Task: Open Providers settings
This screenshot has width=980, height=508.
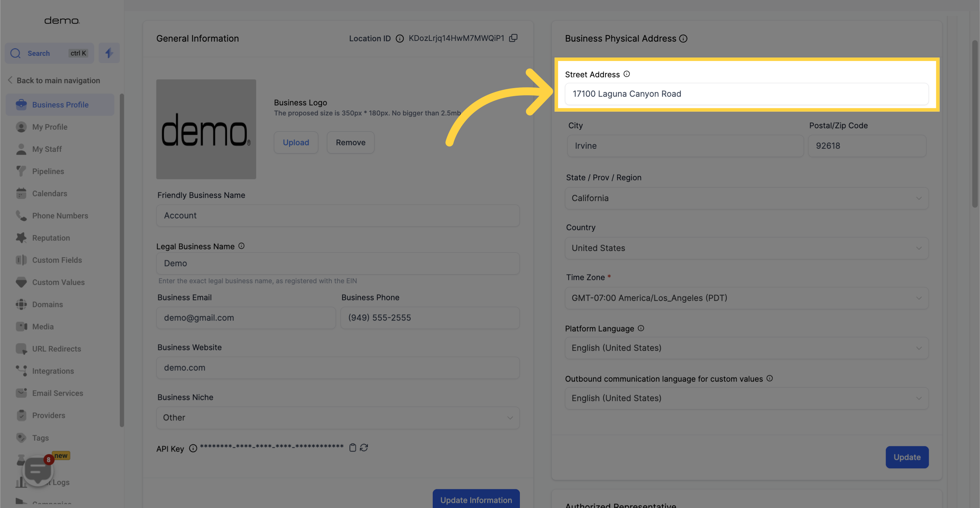Action: tap(60, 415)
